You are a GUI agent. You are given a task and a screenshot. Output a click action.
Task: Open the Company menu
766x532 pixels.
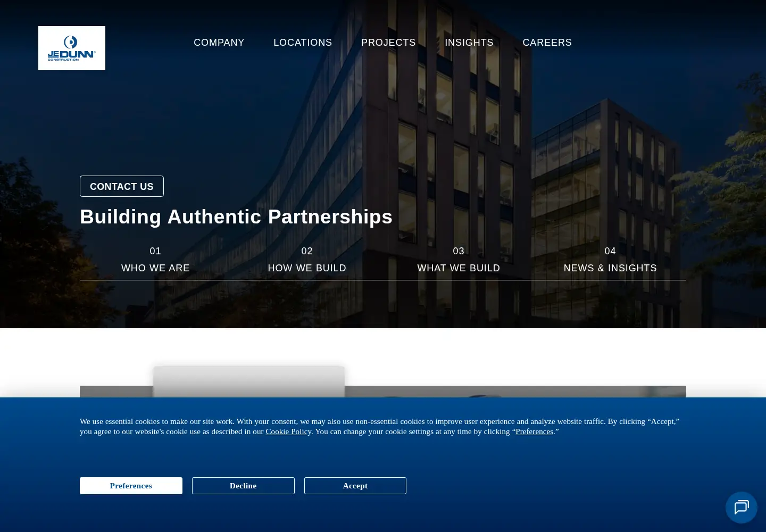click(219, 43)
